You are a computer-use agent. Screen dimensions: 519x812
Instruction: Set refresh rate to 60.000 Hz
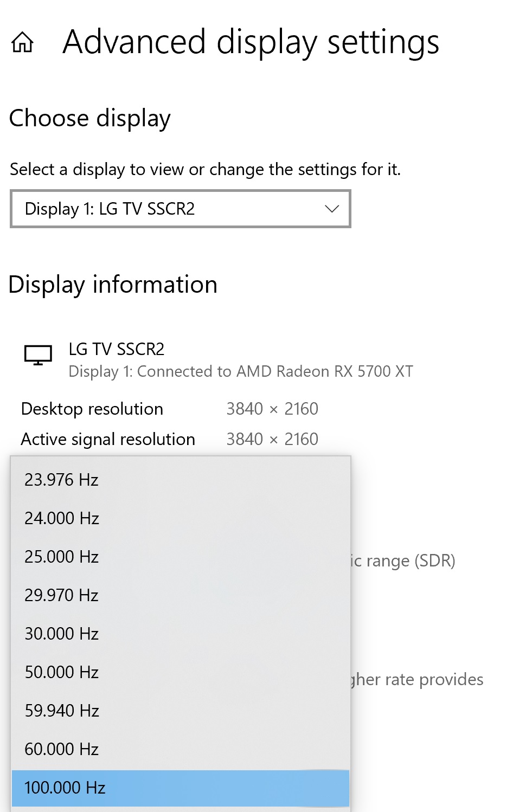(x=62, y=749)
